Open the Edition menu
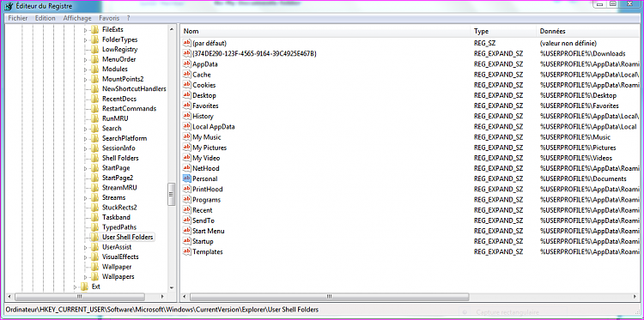This screenshot has width=644, height=320. pos(46,18)
